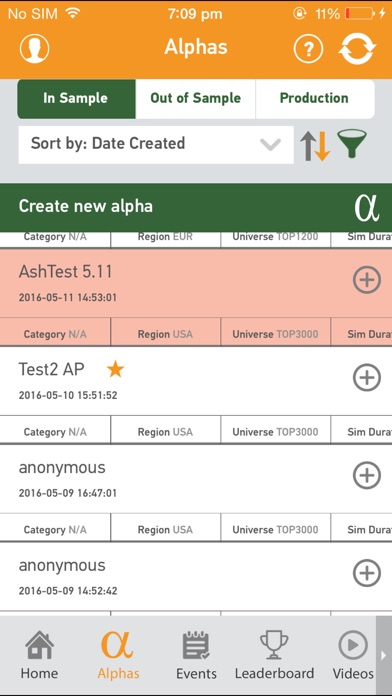Open the Events tab
This screenshot has width=392, height=696.
click(x=196, y=656)
